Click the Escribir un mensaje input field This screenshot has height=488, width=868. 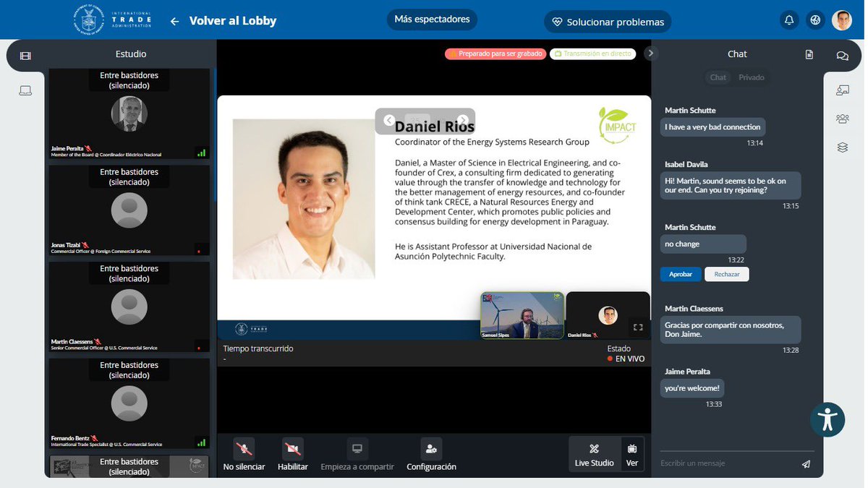tap(727, 463)
